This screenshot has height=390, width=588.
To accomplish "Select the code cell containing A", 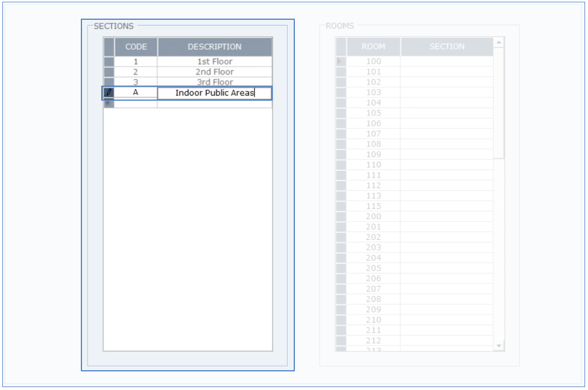I will 136,93.
